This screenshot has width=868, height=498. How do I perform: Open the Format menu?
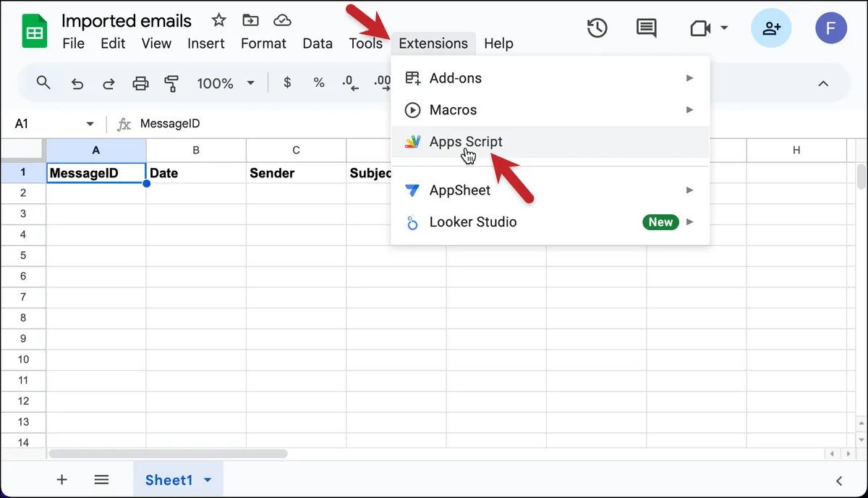click(263, 43)
